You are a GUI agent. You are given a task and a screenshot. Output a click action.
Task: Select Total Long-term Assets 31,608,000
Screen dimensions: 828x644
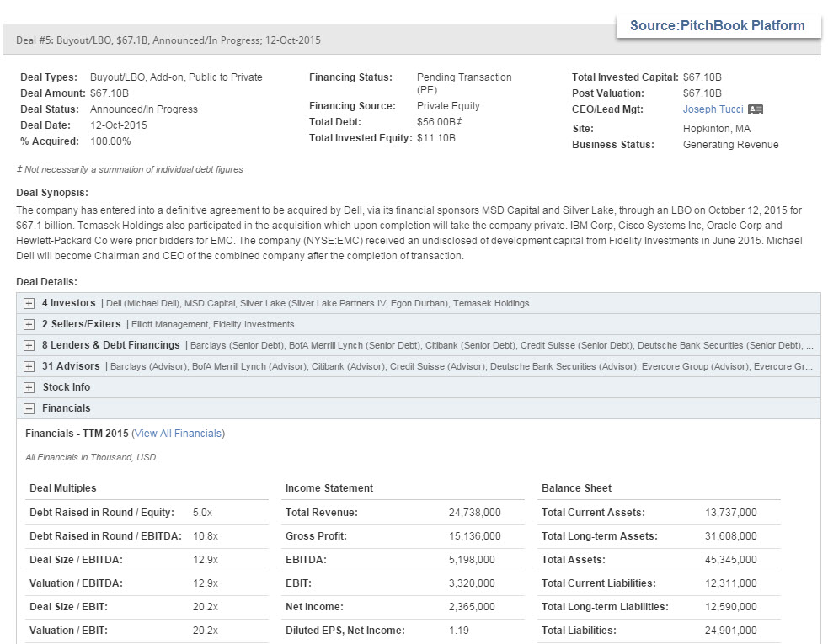pyautogui.click(x=731, y=536)
